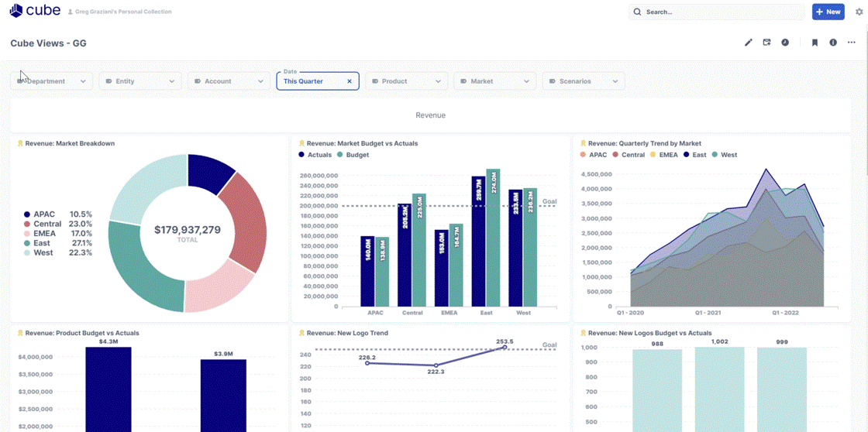Click the Cube logo
Screen dimensions: 868x432
(x=36, y=11)
